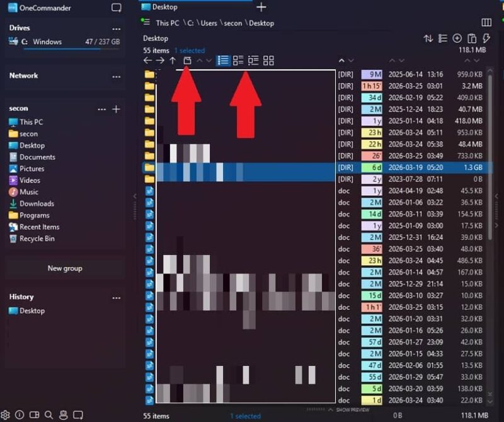This screenshot has height=422, width=504.
Task: Open the search magnifier in the status bar
Action: tap(49, 415)
